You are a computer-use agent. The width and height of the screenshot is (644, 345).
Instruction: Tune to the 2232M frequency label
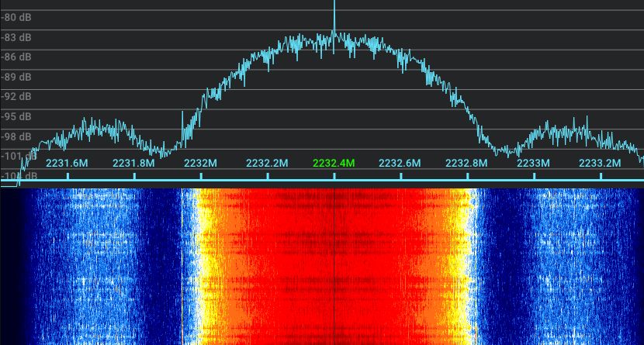click(200, 163)
